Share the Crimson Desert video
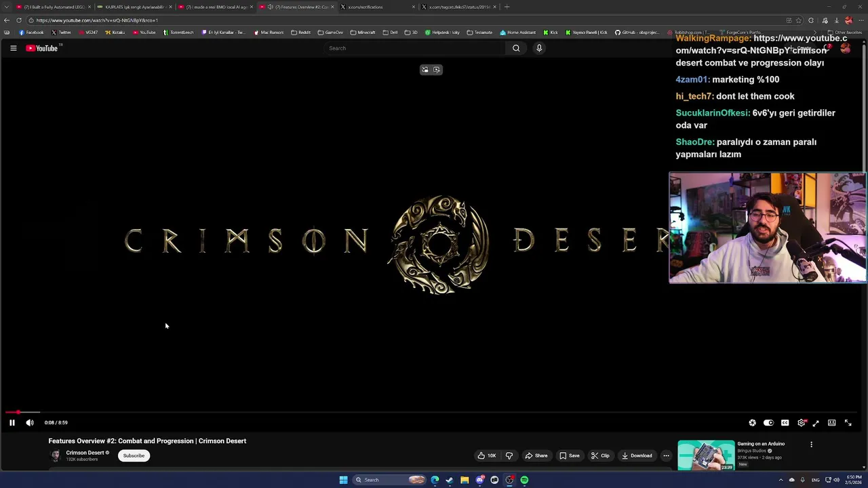868x488 pixels. tap(536, 455)
